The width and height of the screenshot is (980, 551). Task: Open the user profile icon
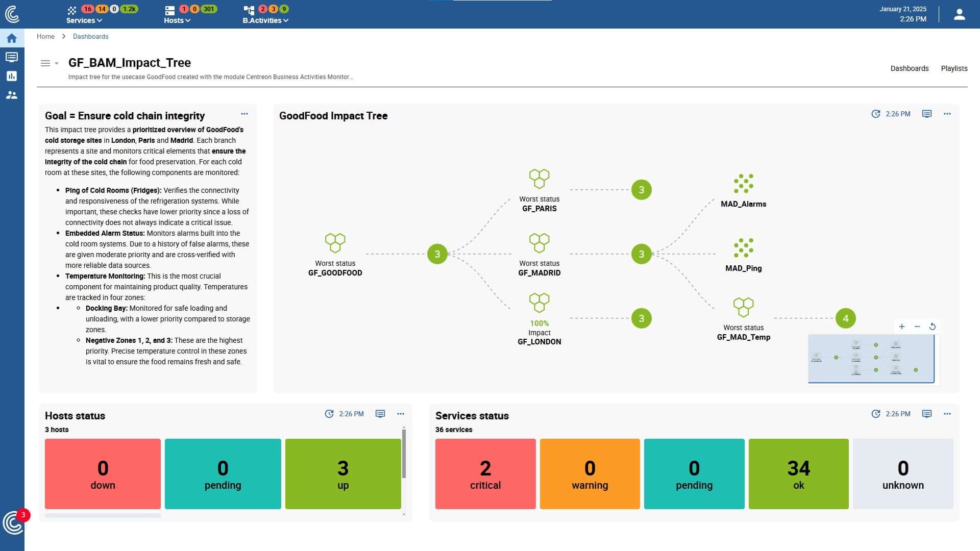click(960, 14)
